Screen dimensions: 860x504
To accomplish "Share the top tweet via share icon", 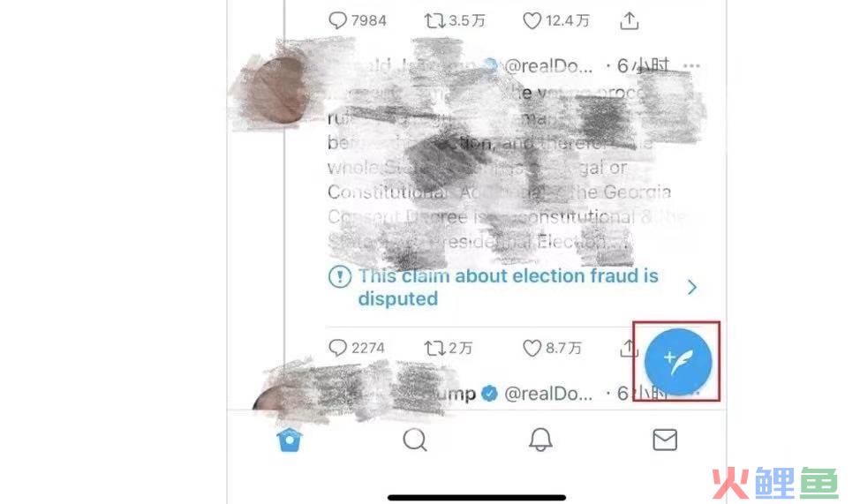I will [629, 21].
